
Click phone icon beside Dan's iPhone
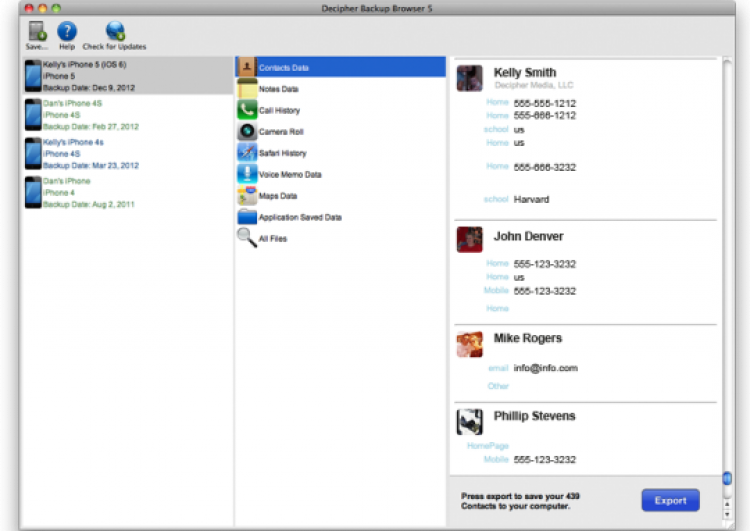(33, 192)
